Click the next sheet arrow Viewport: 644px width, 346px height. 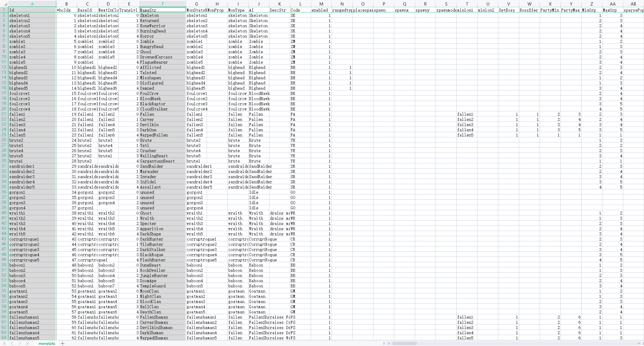20,343
